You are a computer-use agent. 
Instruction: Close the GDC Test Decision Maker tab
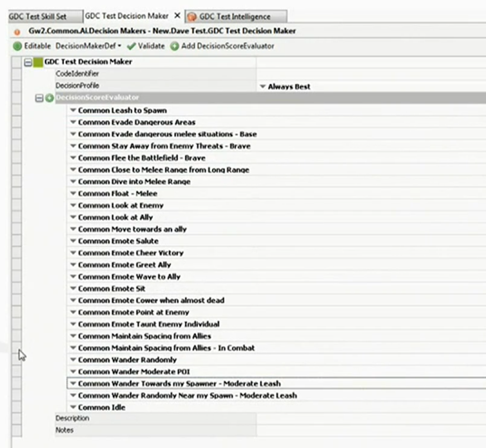(177, 16)
